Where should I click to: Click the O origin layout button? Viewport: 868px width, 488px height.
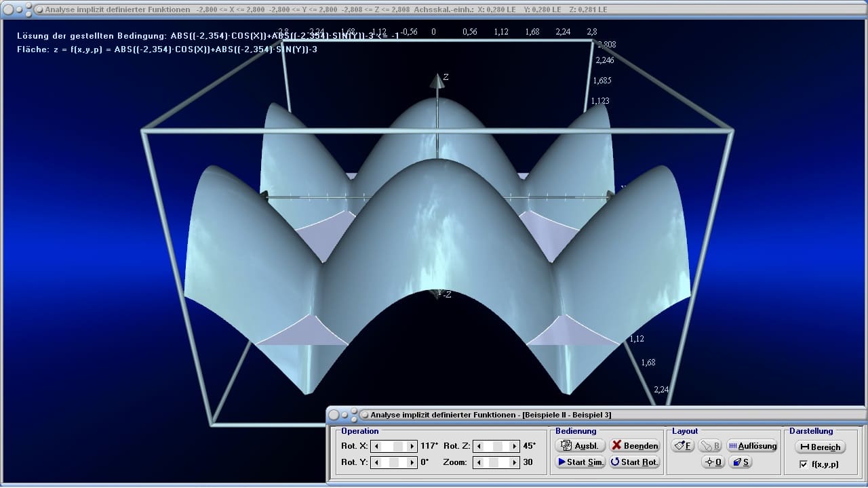tap(713, 462)
